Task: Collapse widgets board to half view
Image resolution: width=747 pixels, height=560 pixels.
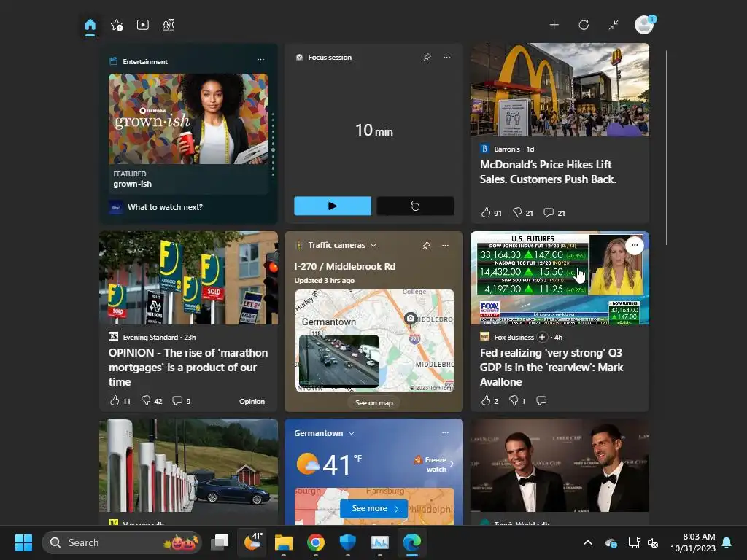Action: tap(614, 25)
